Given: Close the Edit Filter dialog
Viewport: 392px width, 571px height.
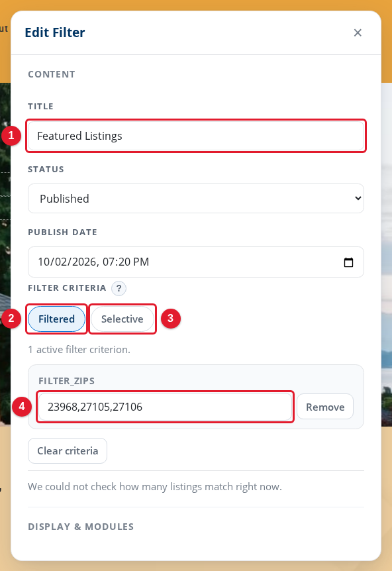Looking at the screenshot, I should point(358,32).
